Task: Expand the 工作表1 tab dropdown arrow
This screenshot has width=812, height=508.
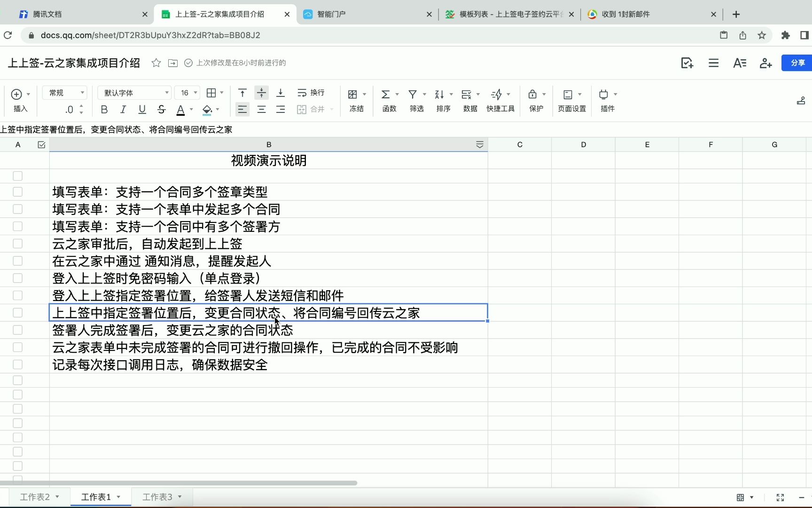Action: 118,497
